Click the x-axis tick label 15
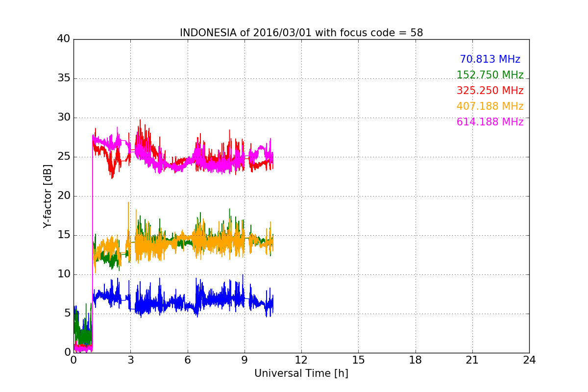This screenshot has height=392, width=588. pyautogui.click(x=358, y=360)
